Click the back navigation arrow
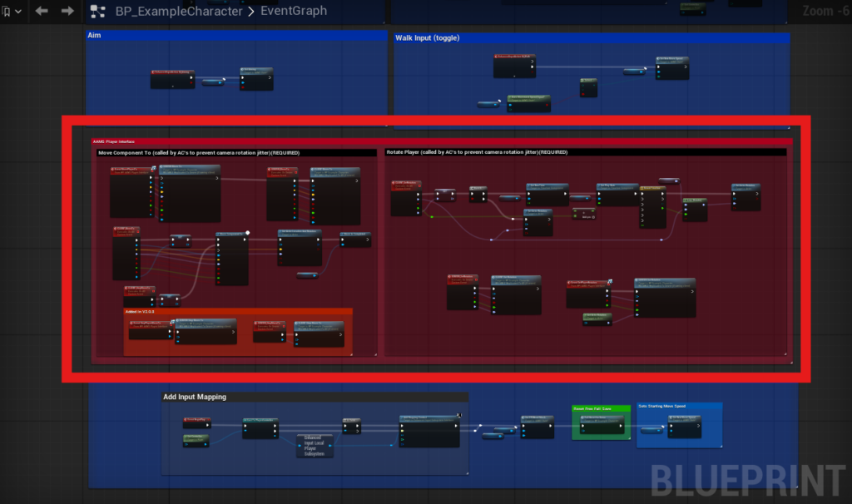The image size is (852, 504). tap(42, 12)
